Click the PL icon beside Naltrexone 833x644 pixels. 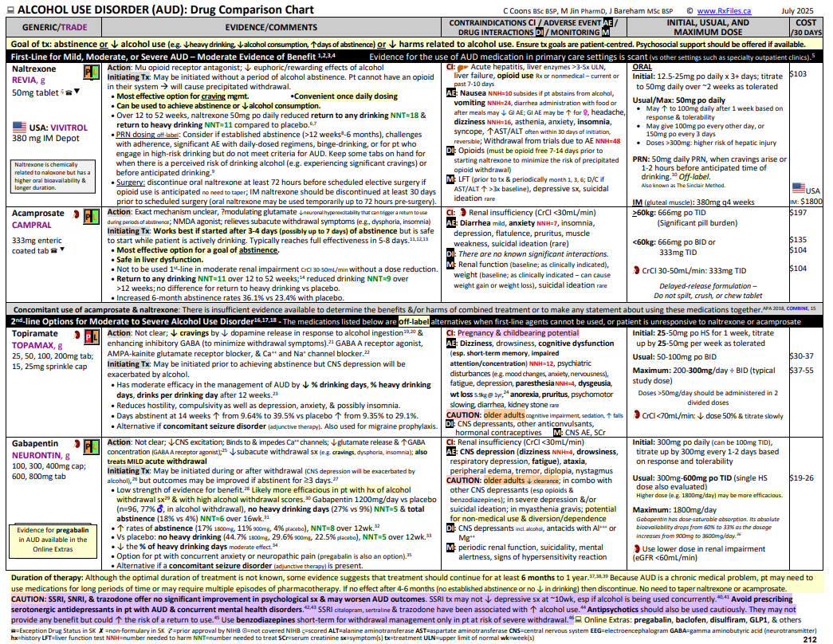[92, 73]
